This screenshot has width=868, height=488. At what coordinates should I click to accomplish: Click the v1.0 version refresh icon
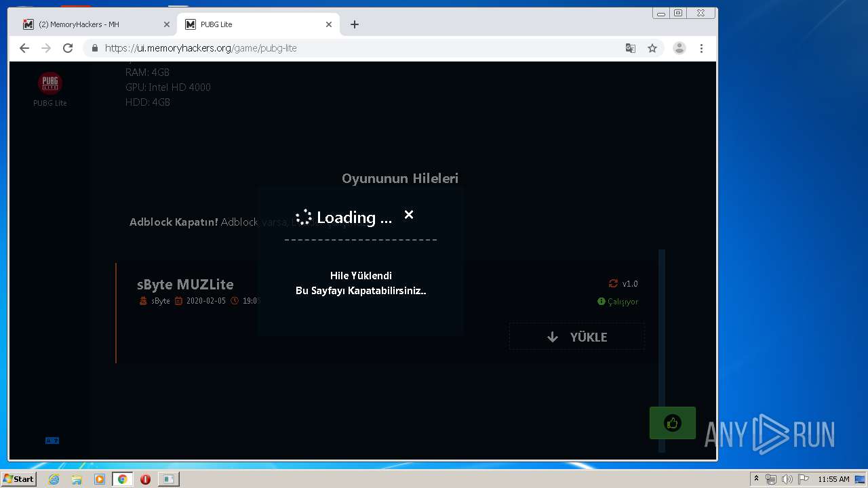click(613, 284)
